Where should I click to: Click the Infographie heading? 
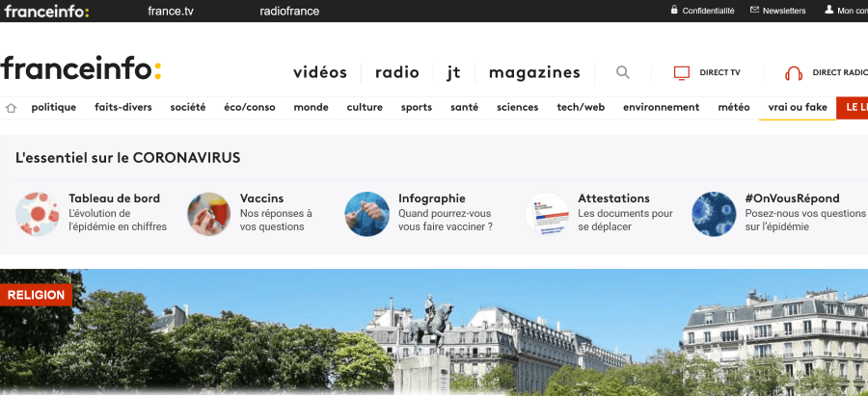point(432,198)
